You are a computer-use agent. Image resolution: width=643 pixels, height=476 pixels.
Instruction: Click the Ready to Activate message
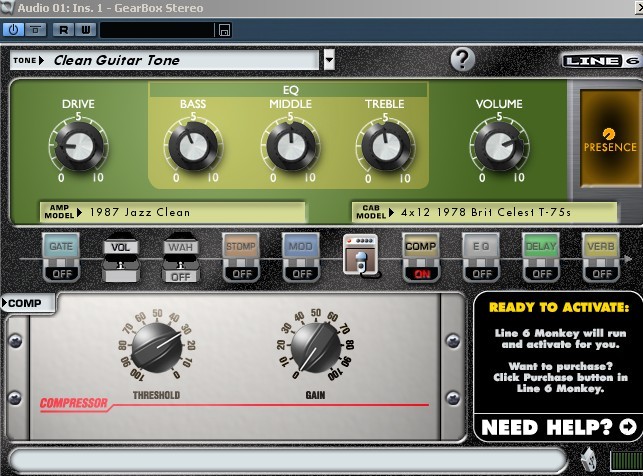[559, 348]
